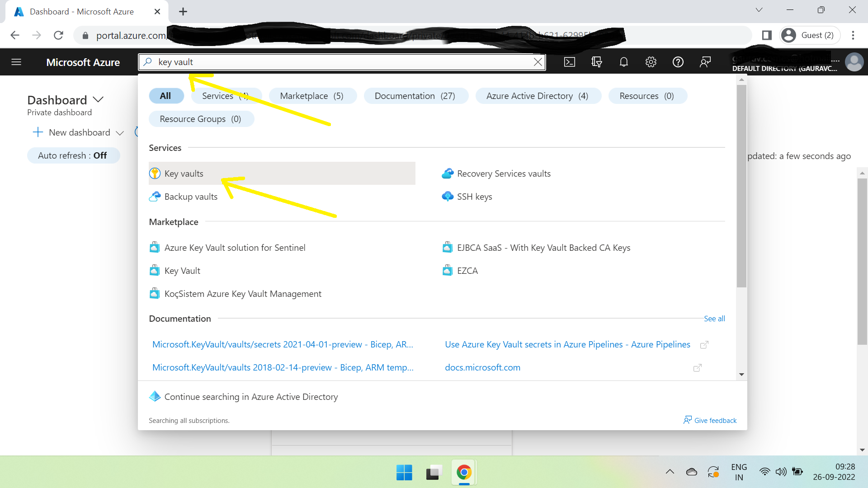This screenshot has width=868, height=488.
Task: Open the EZCA marketplace item
Action: (467, 271)
